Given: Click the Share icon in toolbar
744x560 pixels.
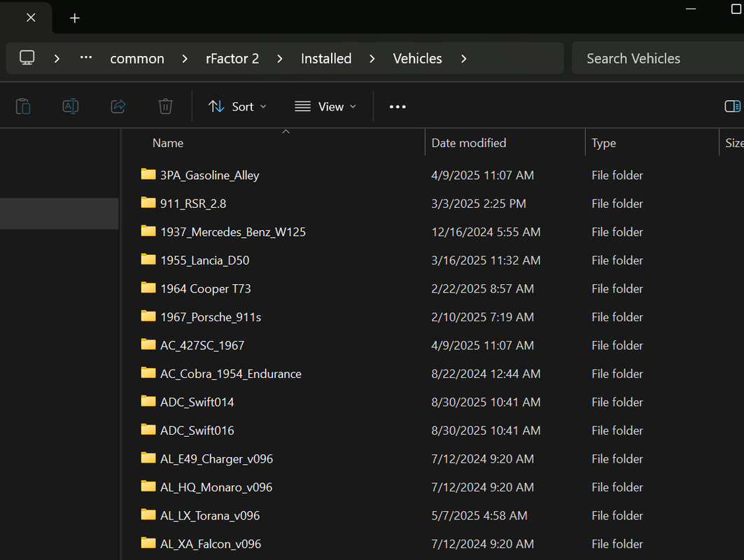Looking at the screenshot, I should click(x=118, y=106).
